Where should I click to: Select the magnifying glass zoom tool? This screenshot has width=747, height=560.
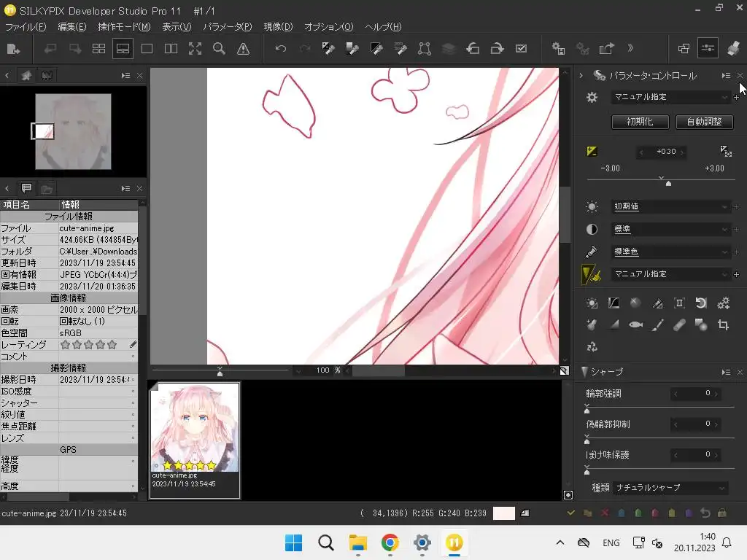coord(219,49)
